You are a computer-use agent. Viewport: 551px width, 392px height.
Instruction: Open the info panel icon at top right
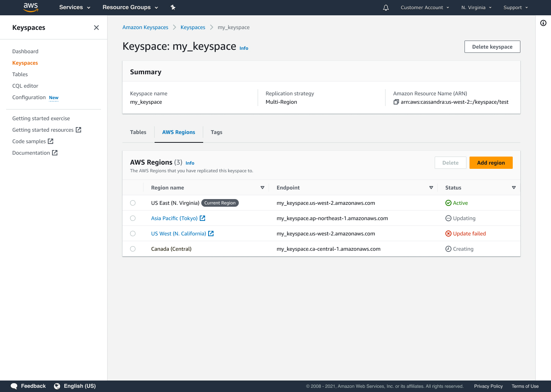[x=543, y=23]
